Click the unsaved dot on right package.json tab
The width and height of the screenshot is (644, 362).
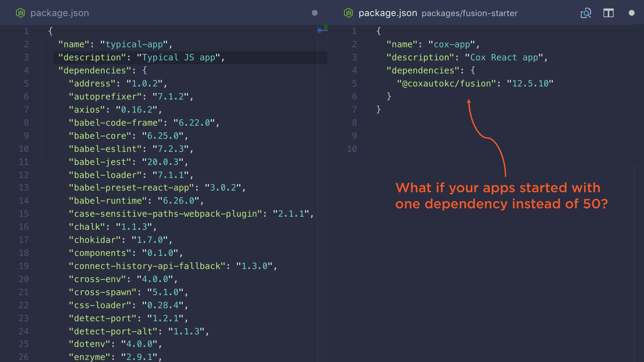pyautogui.click(x=631, y=13)
